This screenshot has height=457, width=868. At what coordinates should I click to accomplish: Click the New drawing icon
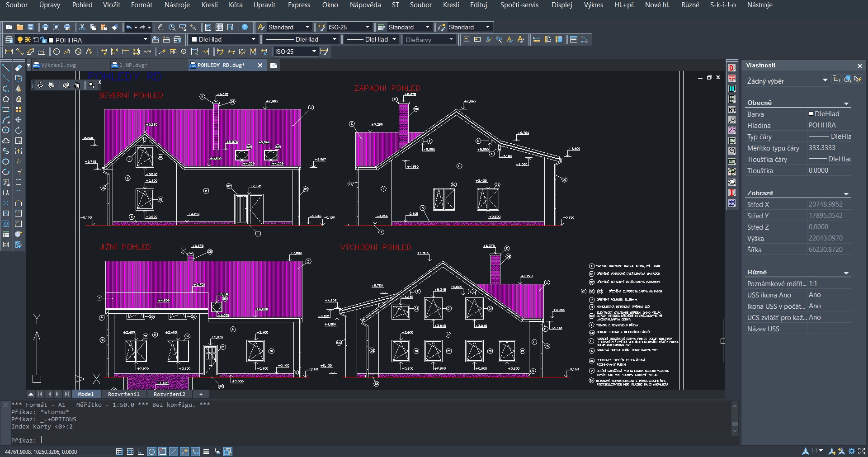(x=9, y=27)
